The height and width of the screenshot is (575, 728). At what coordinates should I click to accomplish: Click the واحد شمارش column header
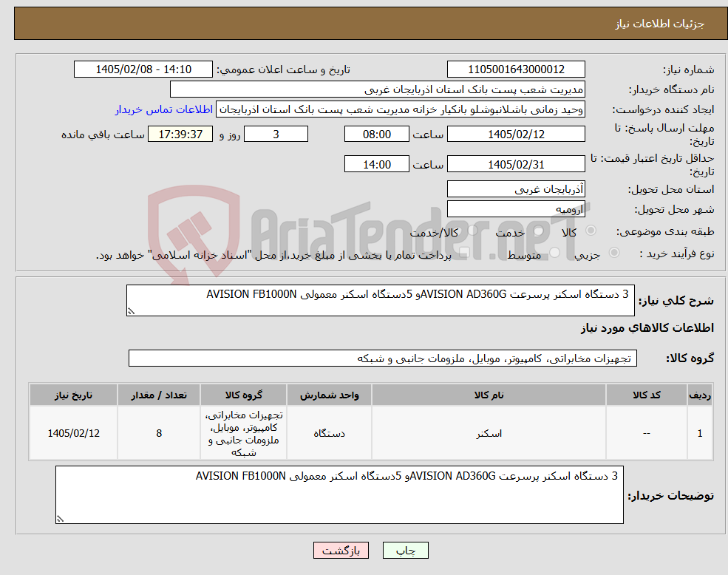click(x=329, y=395)
